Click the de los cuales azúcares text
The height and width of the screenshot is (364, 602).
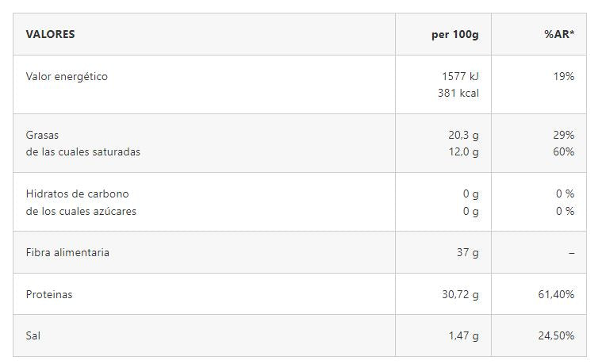click(x=81, y=211)
